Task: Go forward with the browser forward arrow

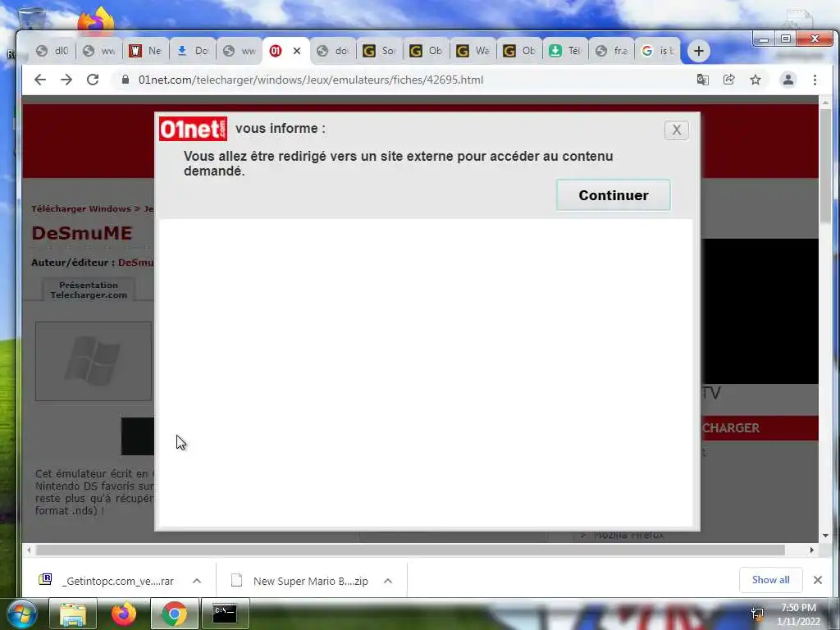Action: click(66, 80)
